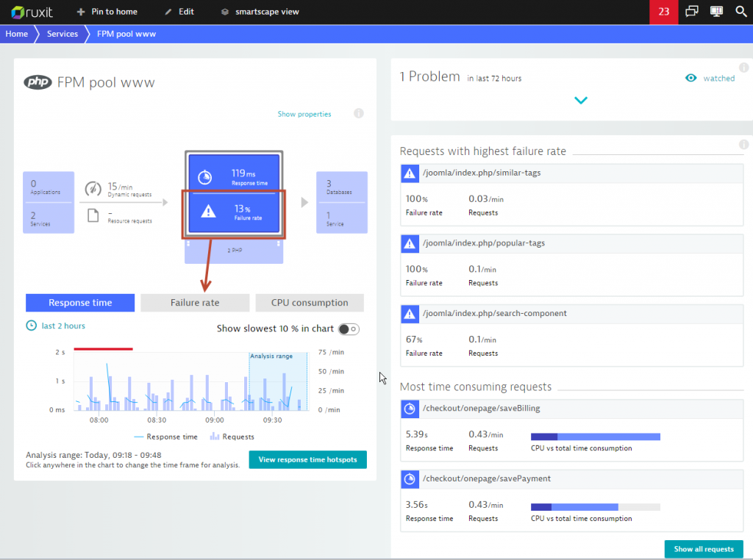
Task: Click the plus icon for Pin to home
Action: pyautogui.click(x=81, y=12)
